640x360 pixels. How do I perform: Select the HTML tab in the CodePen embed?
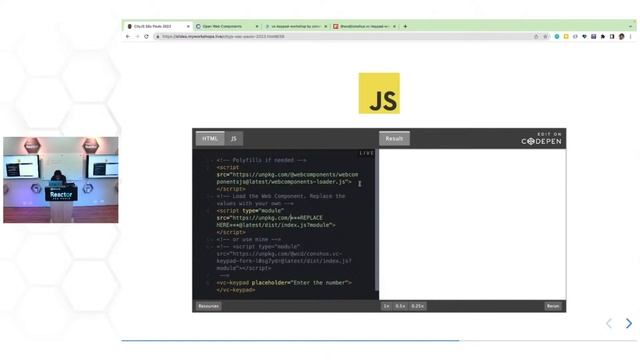click(x=210, y=139)
